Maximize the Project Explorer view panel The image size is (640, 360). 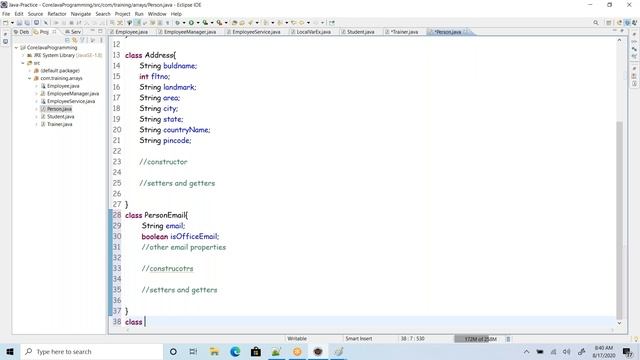[x=100, y=31]
